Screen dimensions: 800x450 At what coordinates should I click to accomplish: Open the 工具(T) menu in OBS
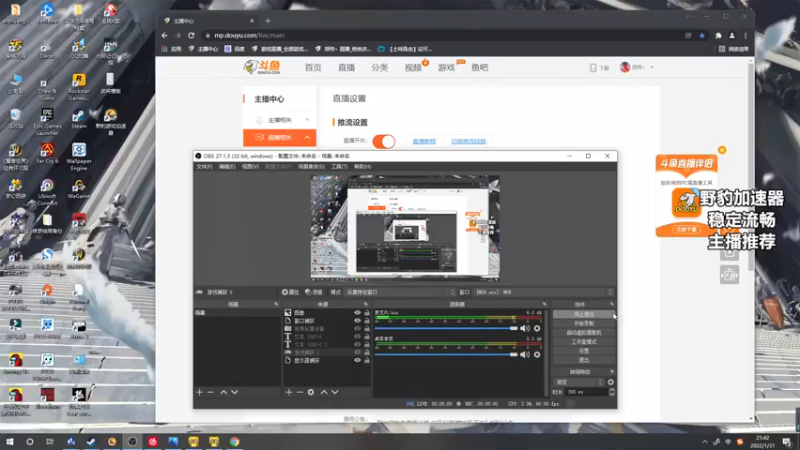(339, 166)
